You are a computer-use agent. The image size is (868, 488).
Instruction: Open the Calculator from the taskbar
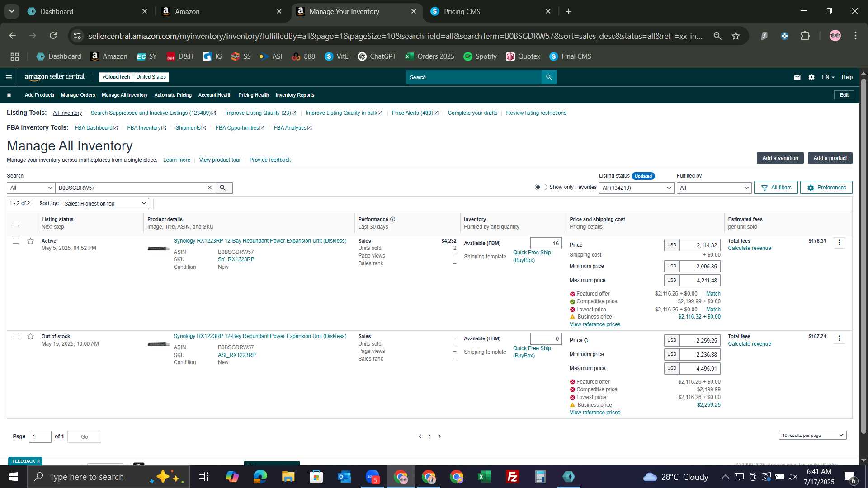click(540, 477)
